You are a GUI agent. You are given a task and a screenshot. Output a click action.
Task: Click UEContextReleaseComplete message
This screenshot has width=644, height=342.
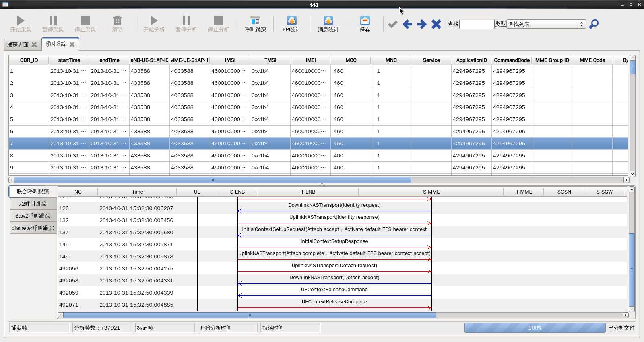[x=334, y=302]
